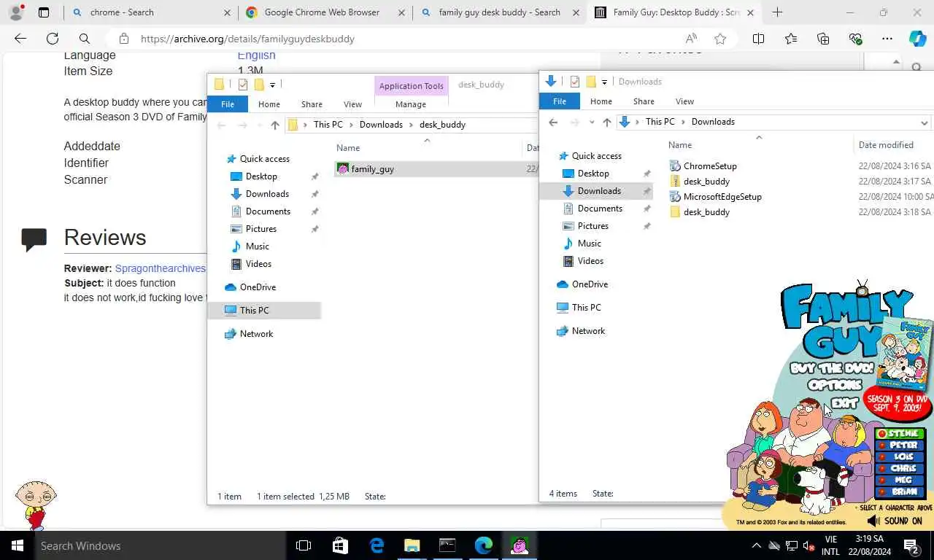Open recent locations dropdown in the Downloads window
The image size is (934, 560).
591,122
